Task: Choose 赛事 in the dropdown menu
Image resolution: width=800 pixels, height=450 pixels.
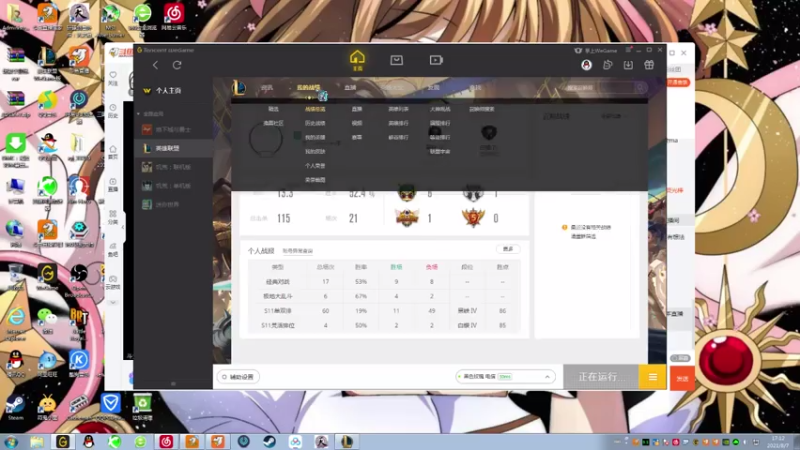Action: (357, 138)
